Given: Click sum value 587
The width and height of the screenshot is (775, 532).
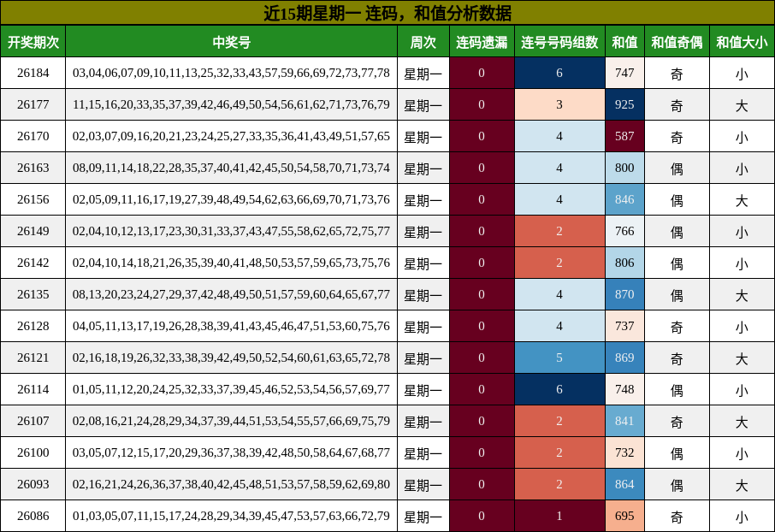Looking at the screenshot, I should coord(624,137).
